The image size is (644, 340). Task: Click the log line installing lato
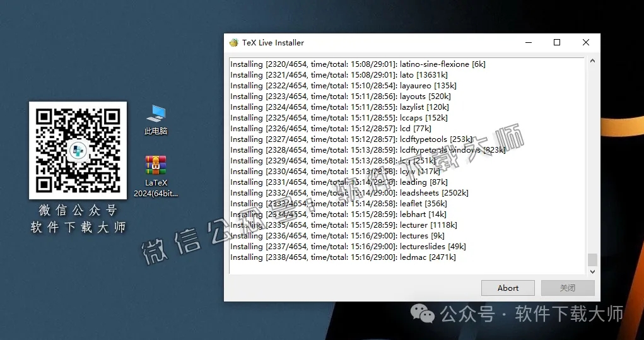coord(339,75)
